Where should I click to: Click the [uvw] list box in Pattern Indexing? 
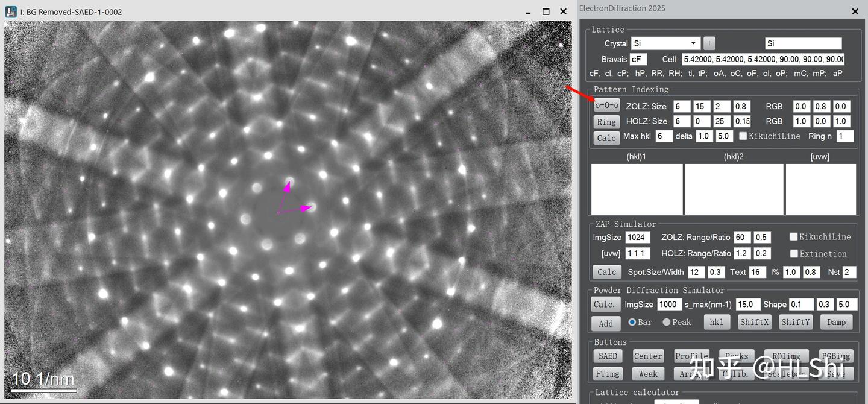(x=821, y=189)
